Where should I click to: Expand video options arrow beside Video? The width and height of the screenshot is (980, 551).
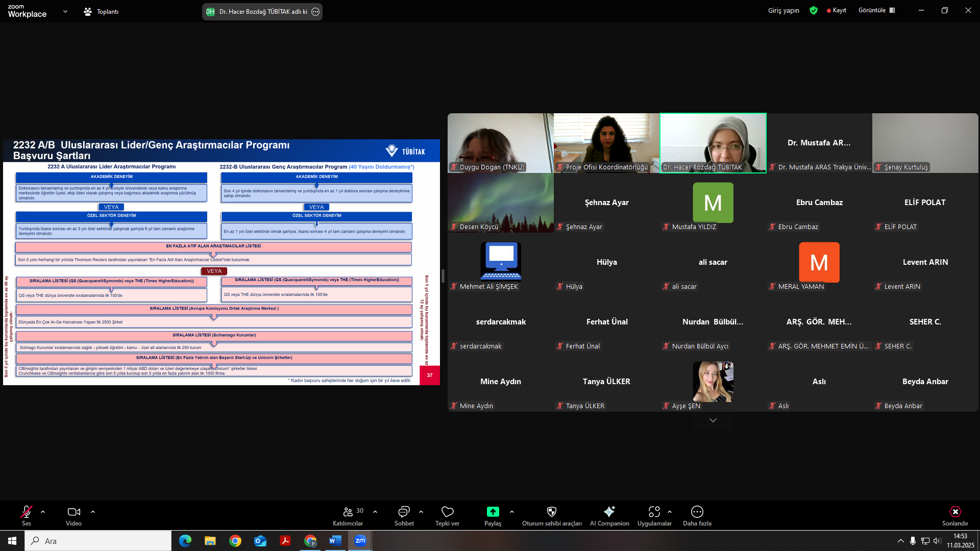pyautogui.click(x=93, y=512)
